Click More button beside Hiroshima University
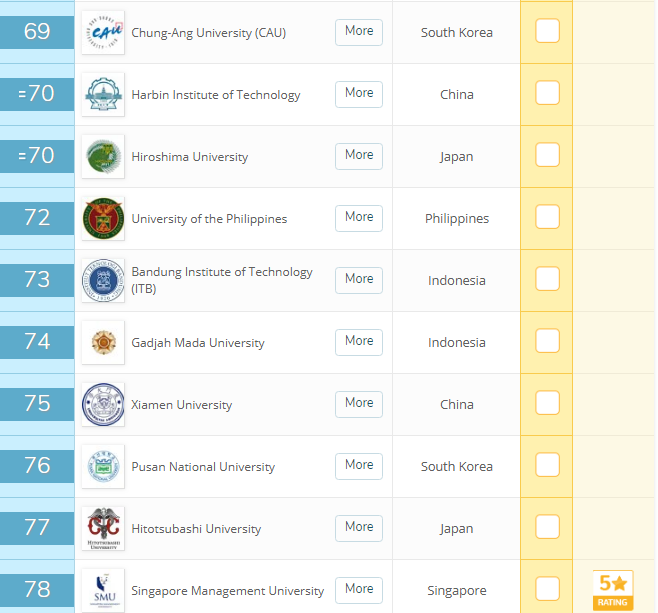 (359, 157)
